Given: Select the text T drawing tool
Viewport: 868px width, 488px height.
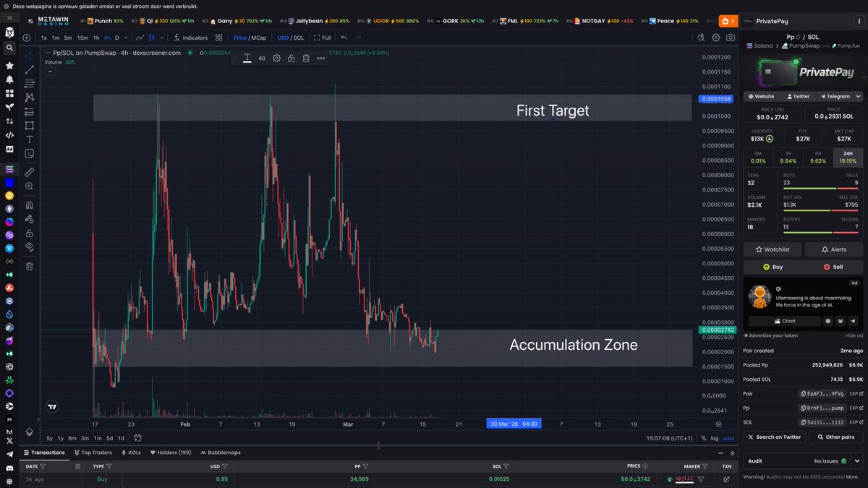Looking at the screenshot, I should pos(30,140).
